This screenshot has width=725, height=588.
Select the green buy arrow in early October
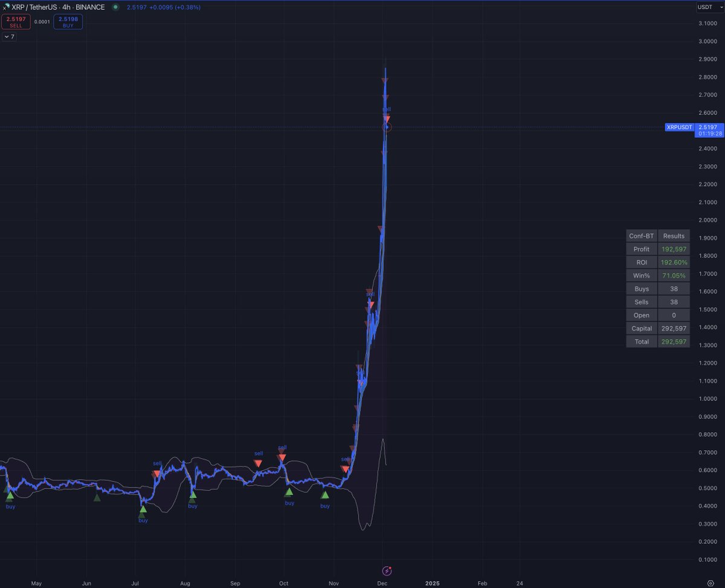click(289, 491)
